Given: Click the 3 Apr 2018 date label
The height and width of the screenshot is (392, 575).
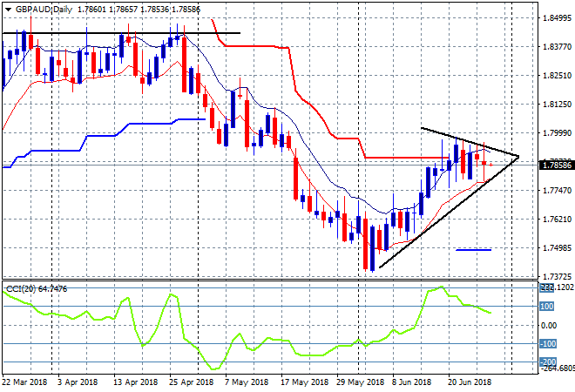Looking at the screenshot, I should click(78, 382).
